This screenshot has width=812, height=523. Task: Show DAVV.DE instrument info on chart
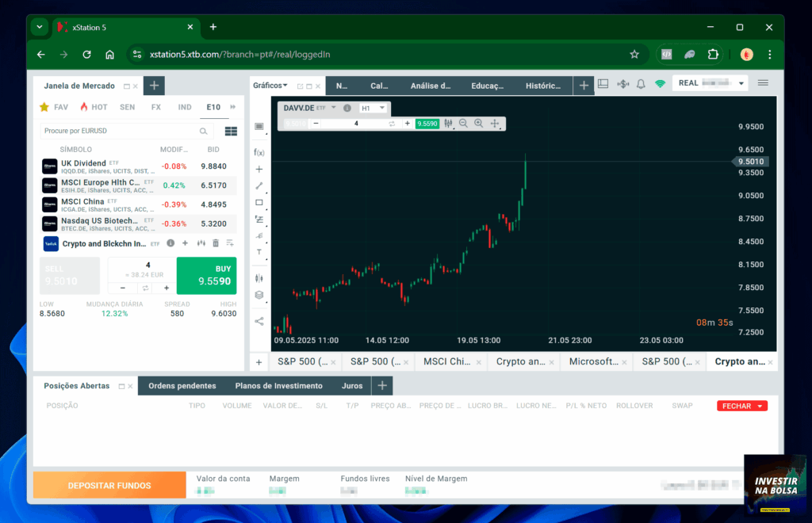click(x=347, y=108)
